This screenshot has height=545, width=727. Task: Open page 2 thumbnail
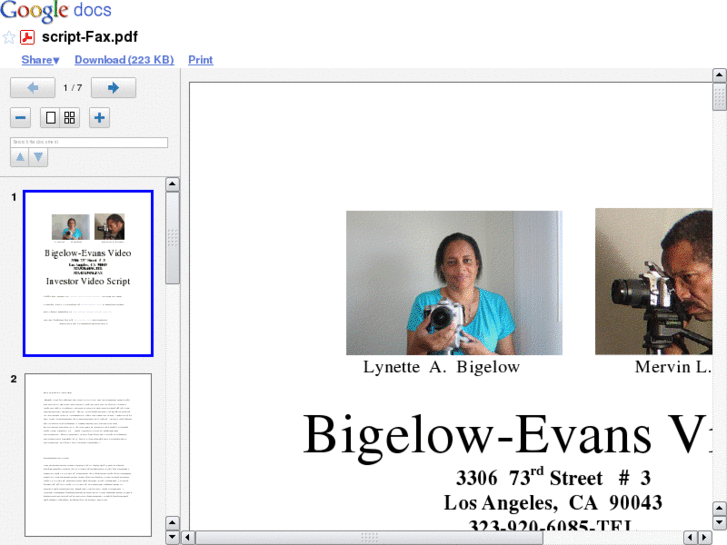[x=88, y=455]
